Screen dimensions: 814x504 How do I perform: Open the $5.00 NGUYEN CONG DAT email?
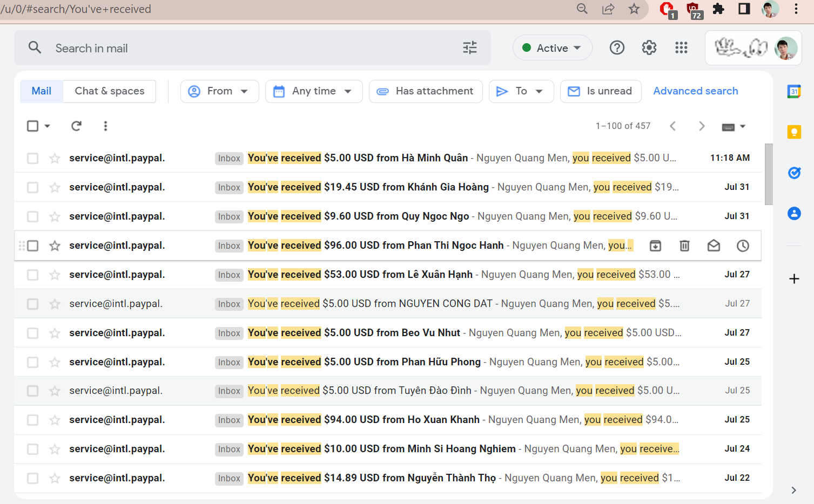[x=388, y=304]
